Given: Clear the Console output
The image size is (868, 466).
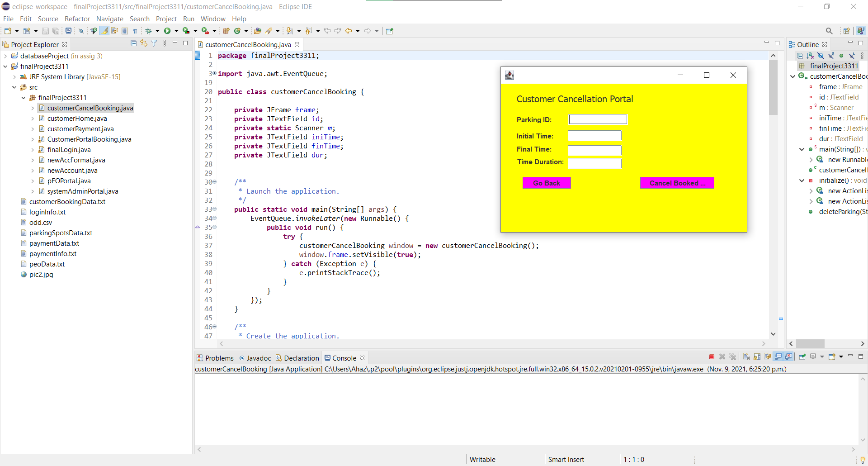Looking at the screenshot, I should tap(746, 357).
